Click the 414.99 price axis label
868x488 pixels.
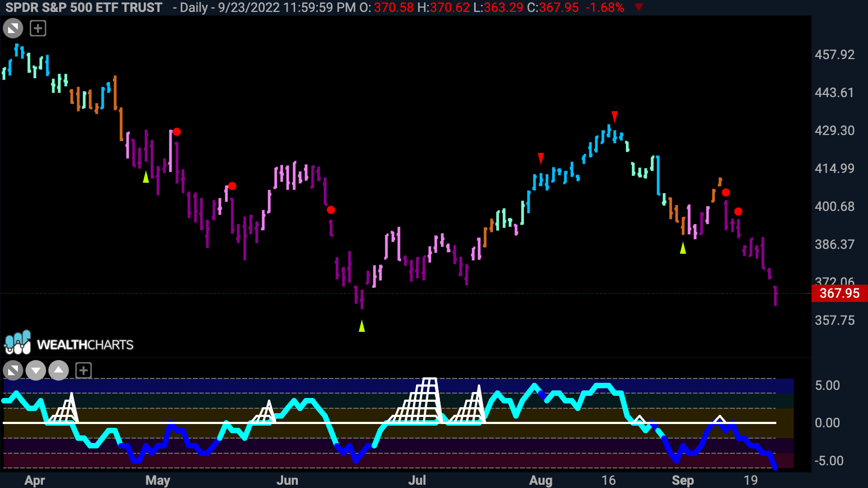pyautogui.click(x=834, y=169)
